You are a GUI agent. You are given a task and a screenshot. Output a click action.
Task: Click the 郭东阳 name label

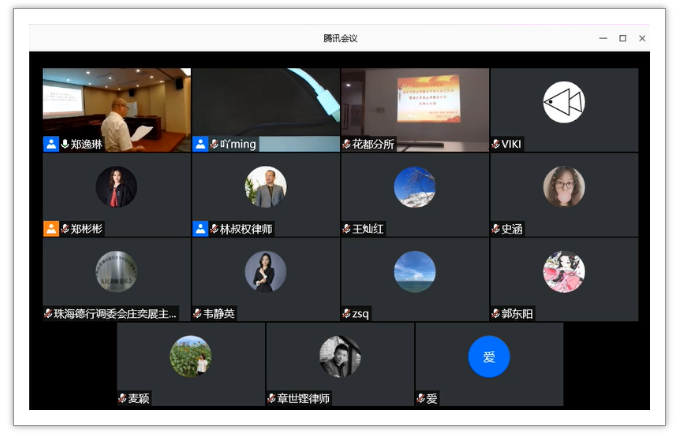point(517,313)
